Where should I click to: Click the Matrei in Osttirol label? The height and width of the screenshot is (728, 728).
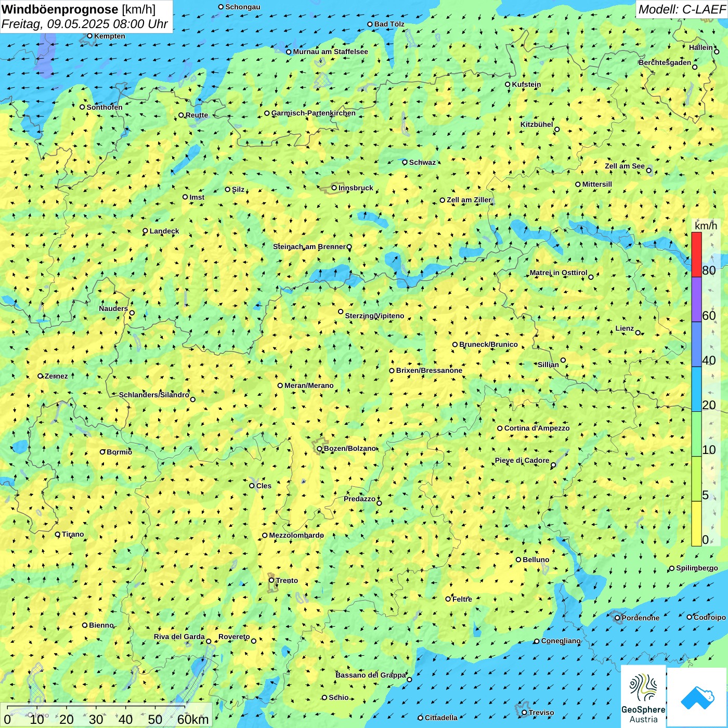558,272
